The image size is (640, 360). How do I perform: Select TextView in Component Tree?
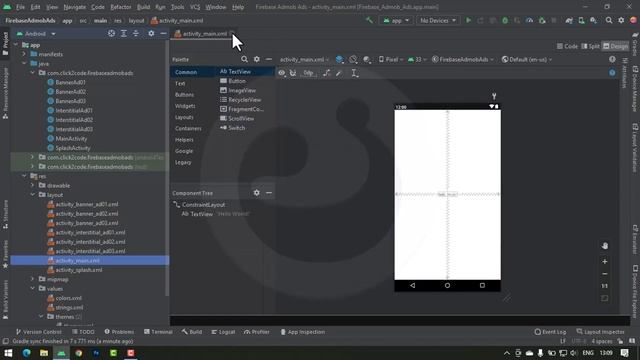(197, 214)
